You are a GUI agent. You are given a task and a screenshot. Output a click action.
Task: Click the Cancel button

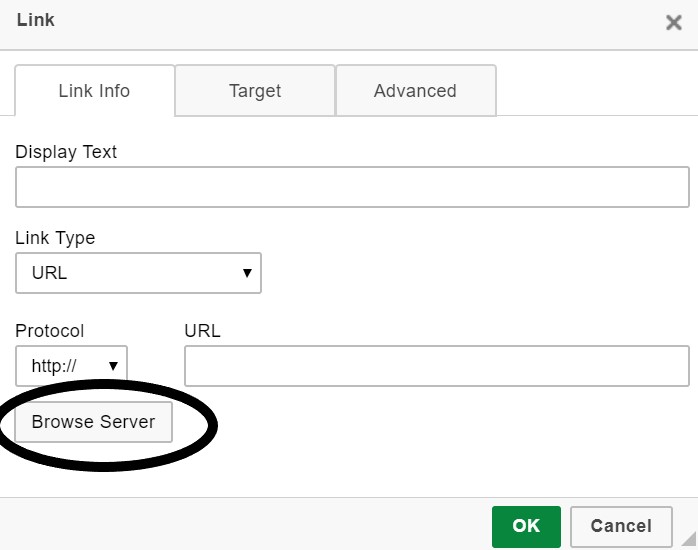620,526
